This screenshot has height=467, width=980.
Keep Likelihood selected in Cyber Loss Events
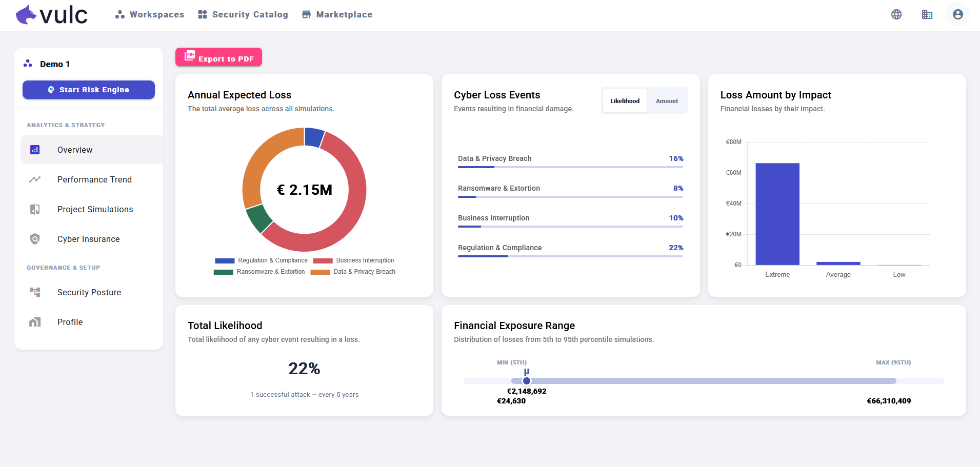(x=624, y=100)
